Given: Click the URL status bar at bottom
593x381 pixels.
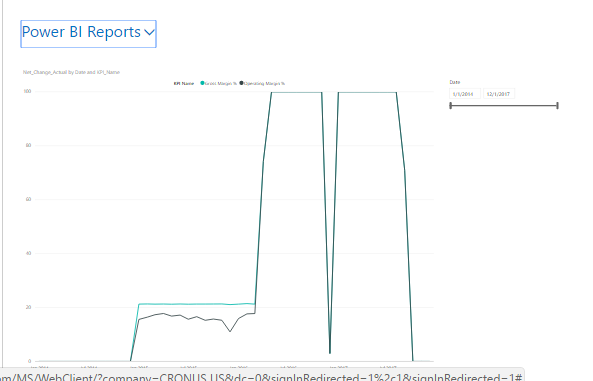Looking at the screenshot, I should coord(262,376).
